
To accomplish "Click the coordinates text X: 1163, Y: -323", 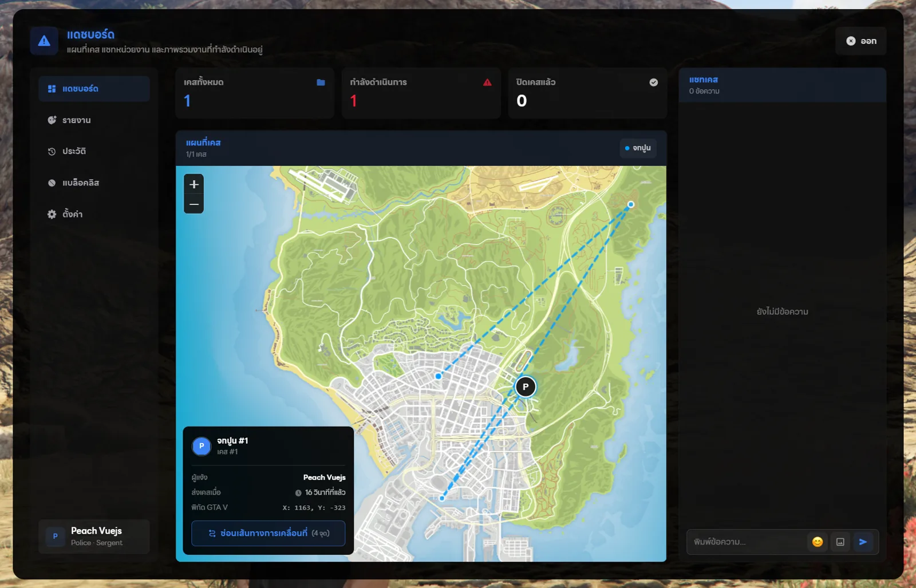I will pyautogui.click(x=314, y=508).
